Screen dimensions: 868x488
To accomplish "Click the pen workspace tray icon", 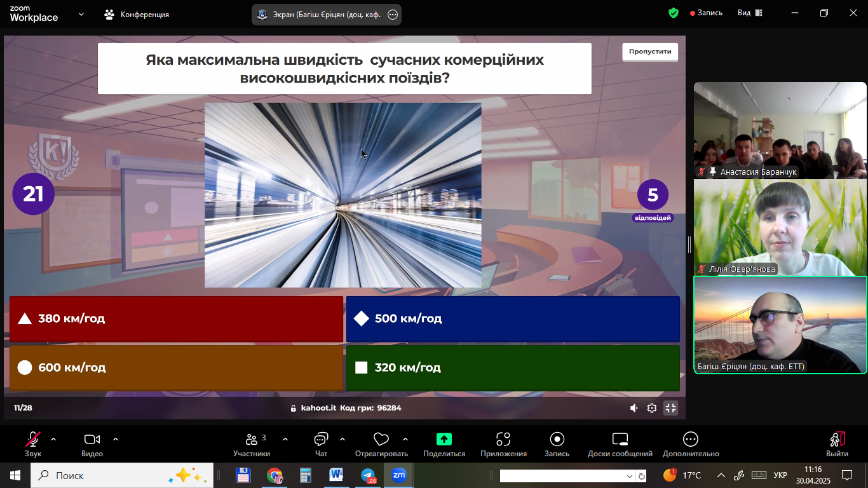I will click(739, 475).
